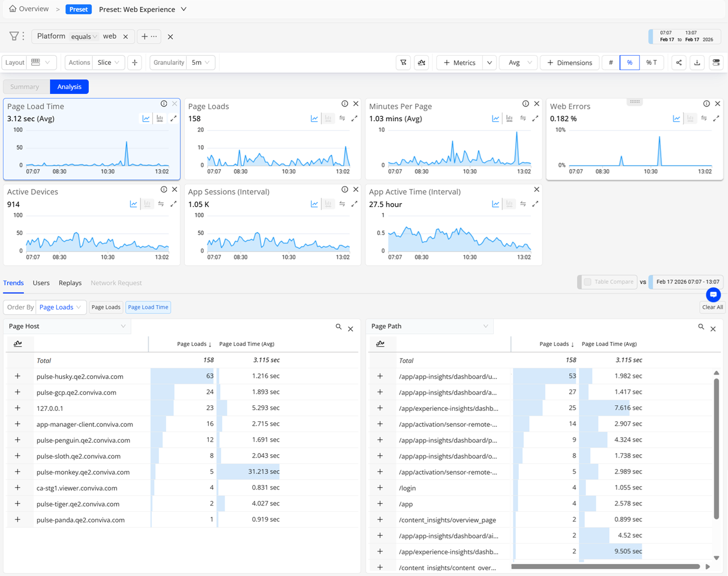Expand the pulse-husky.qe2.conviva.com row
This screenshot has height=576, width=728.
pyautogui.click(x=18, y=376)
